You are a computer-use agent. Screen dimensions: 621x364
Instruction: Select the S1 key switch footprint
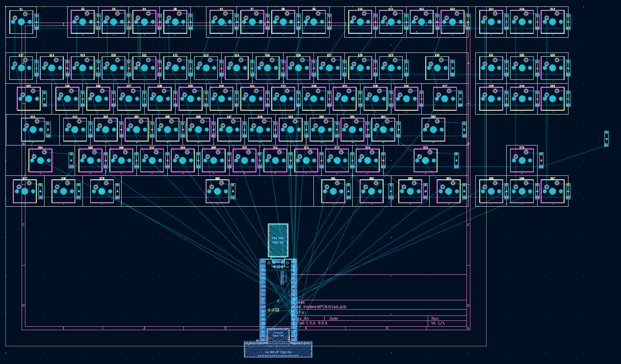tap(22, 22)
